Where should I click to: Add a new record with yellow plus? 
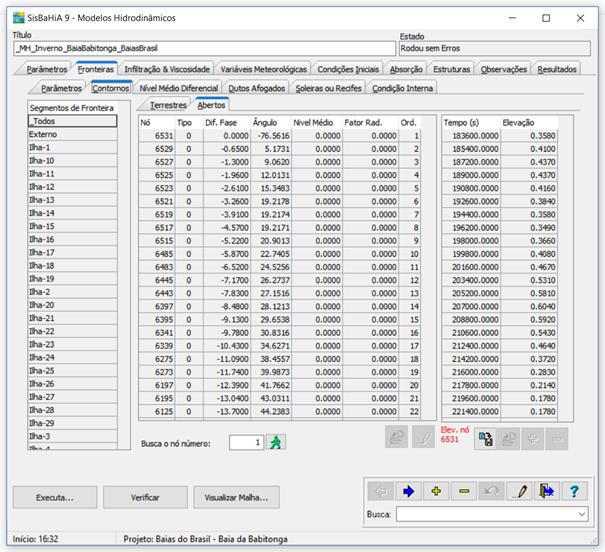(436, 491)
